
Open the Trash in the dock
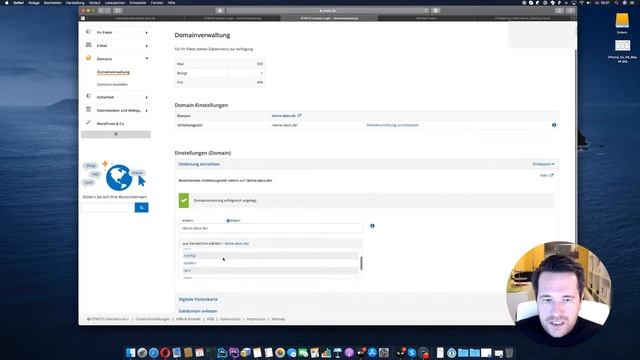pos(509,353)
